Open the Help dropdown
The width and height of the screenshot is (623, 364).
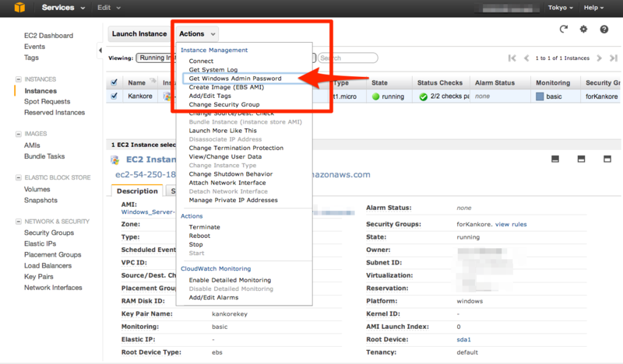(593, 8)
